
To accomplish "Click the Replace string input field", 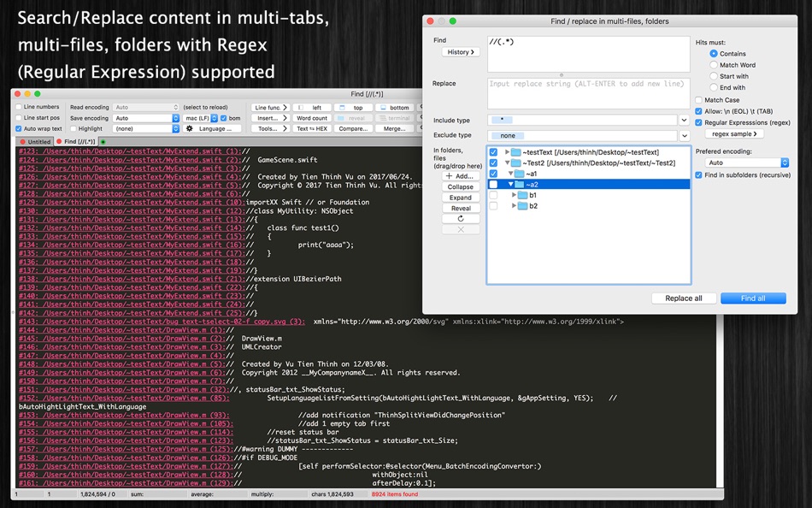I will point(588,93).
